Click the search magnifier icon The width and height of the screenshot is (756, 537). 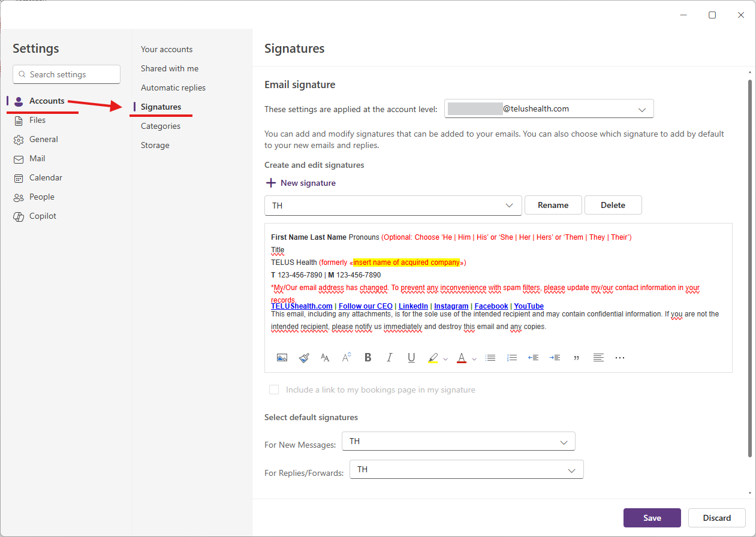click(22, 74)
